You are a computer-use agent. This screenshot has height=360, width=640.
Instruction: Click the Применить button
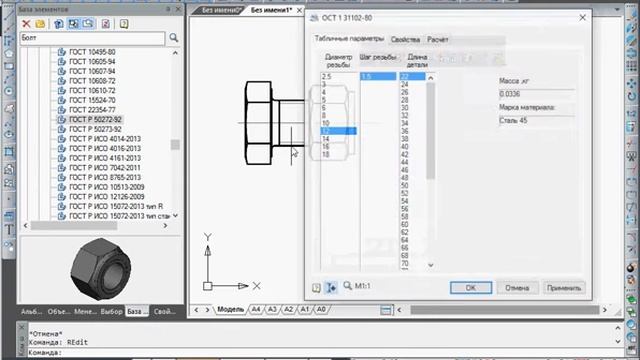click(564, 288)
